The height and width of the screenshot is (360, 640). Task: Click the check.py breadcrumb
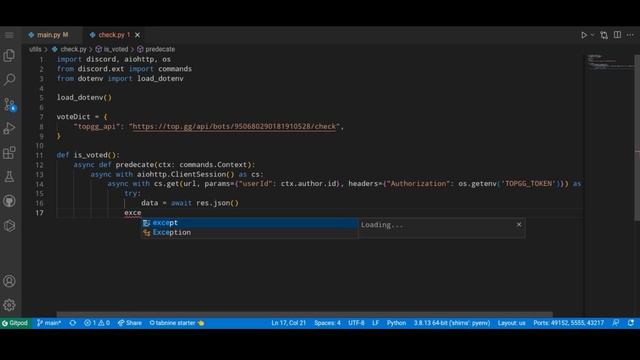click(73, 49)
